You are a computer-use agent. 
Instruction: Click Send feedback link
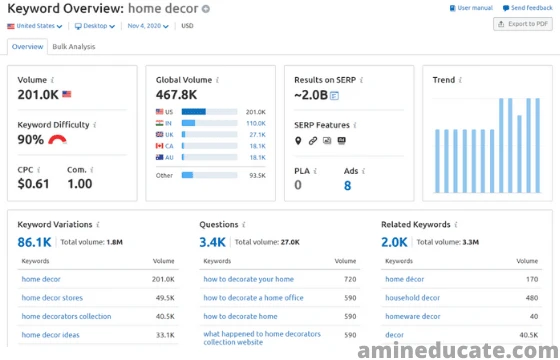click(x=528, y=8)
